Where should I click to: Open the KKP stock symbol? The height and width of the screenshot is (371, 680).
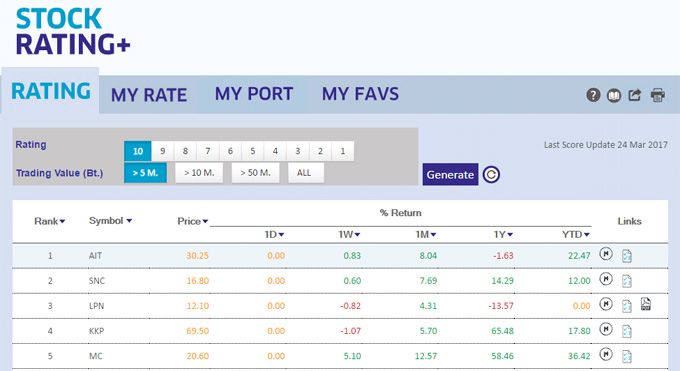[x=96, y=331]
